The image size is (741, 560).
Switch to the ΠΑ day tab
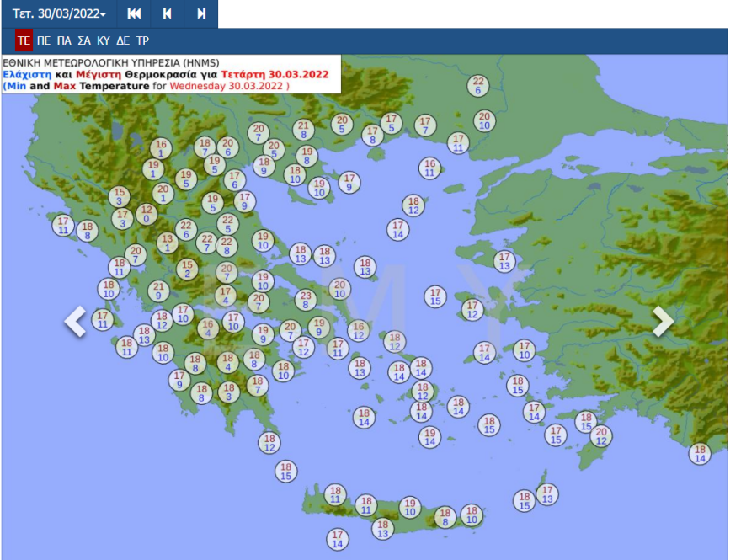point(64,40)
